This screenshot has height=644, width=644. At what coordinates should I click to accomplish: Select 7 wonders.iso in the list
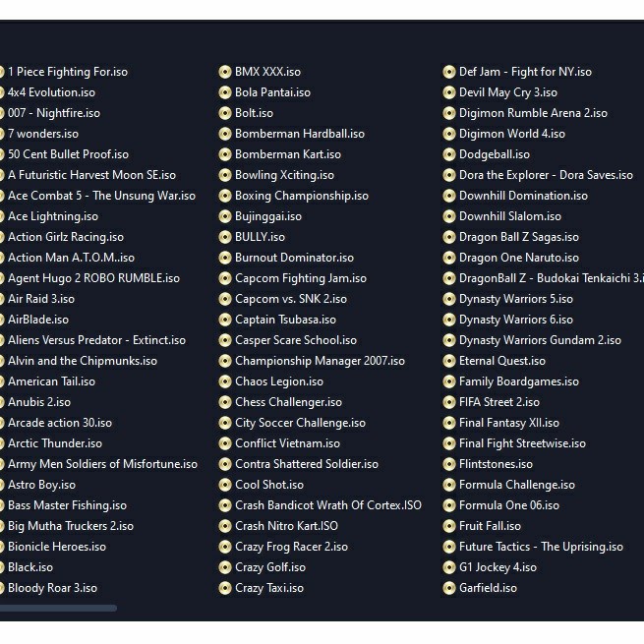point(43,134)
